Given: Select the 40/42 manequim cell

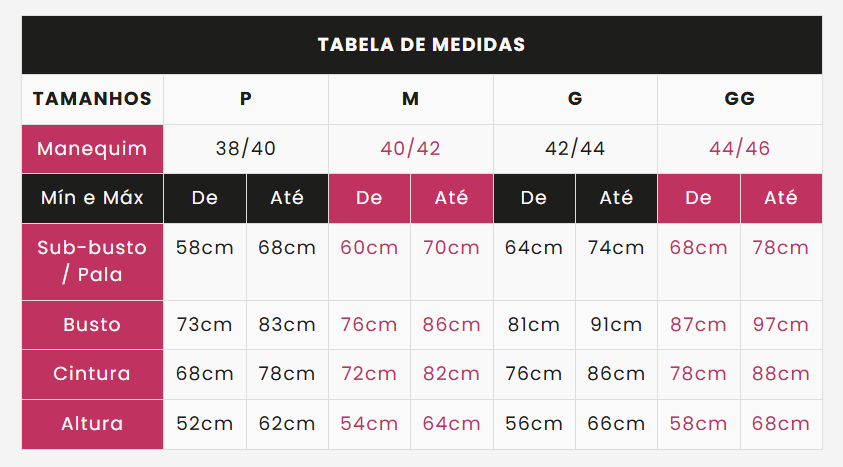Looking at the screenshot, I should click(x=410, y=149).
